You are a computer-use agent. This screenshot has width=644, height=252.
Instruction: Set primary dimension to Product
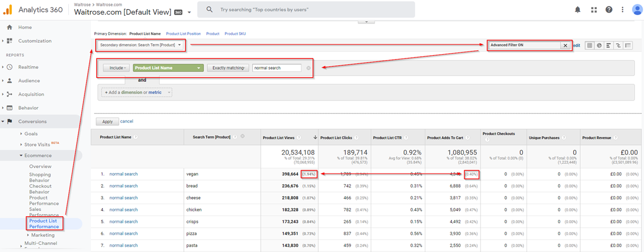[213, 34]
